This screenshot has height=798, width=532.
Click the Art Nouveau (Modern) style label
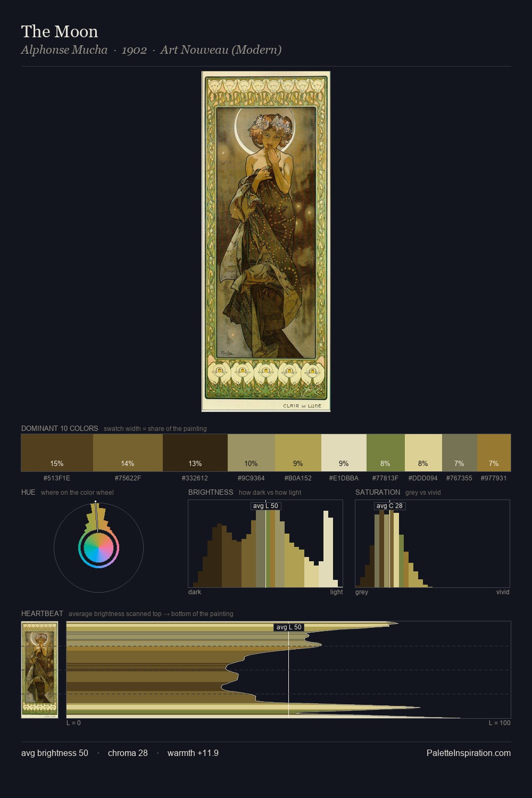coord(221,50)
